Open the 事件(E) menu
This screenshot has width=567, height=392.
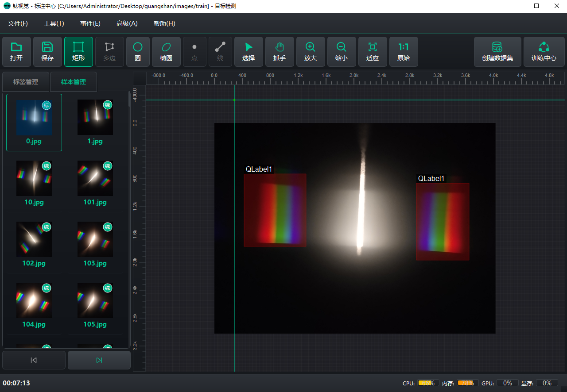(x=90, y=23)
